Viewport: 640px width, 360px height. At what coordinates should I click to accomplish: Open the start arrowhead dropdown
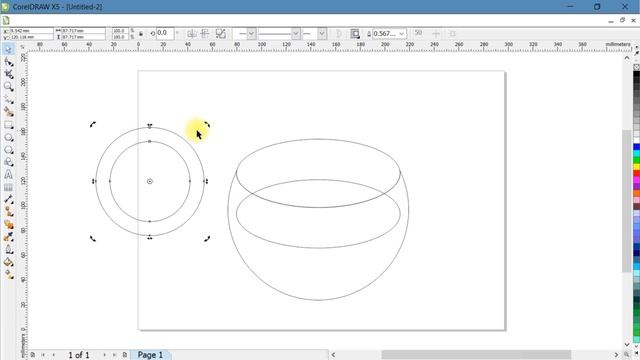(x=251, y=34)
